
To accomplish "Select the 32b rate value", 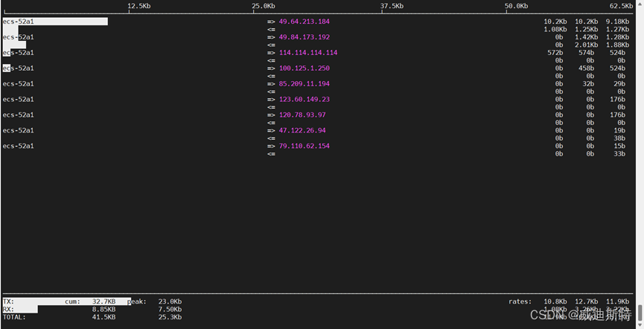I will (x=589, y=84).
